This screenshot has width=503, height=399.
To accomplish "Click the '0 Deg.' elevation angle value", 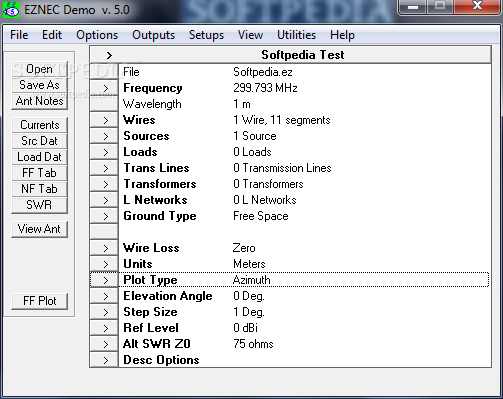I will (x=249, y=296).
